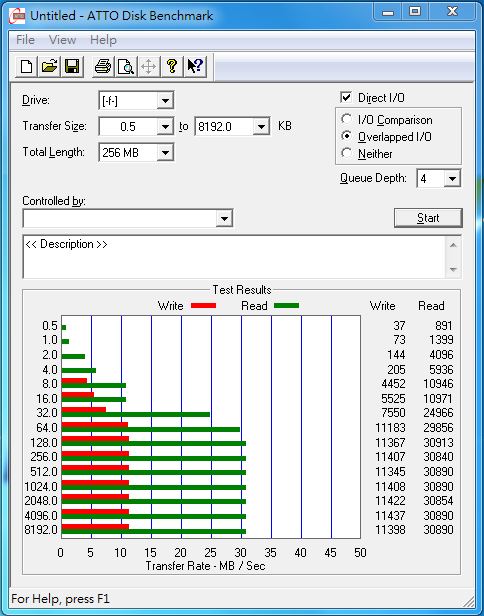Toggle the Direct I/O checkbox
This screenshot has height=616, width=484.
[346, 97]
